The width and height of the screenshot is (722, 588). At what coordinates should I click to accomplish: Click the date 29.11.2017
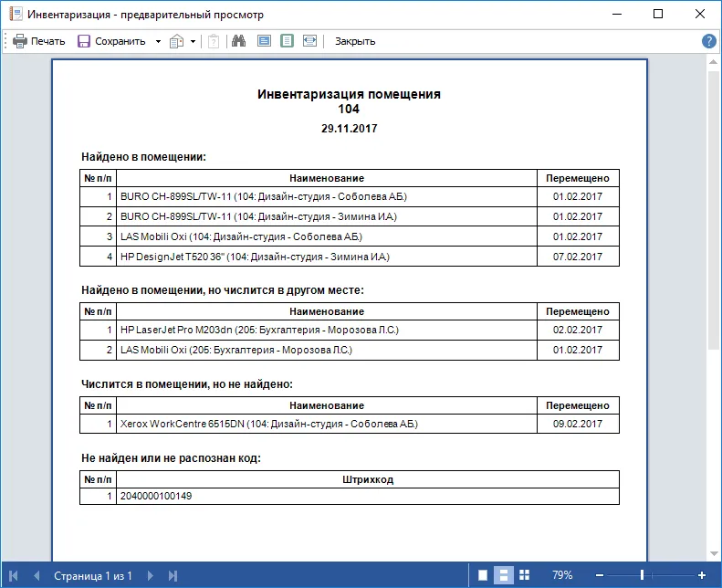tap(349, 129)
